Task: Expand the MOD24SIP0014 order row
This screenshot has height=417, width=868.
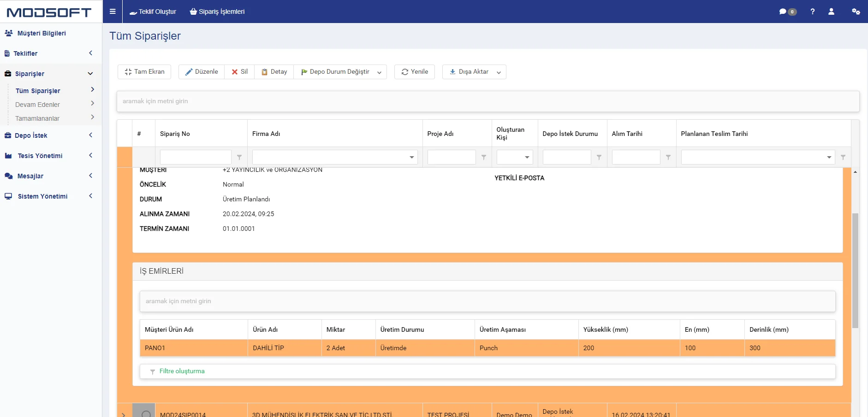Action: point(124,415)
